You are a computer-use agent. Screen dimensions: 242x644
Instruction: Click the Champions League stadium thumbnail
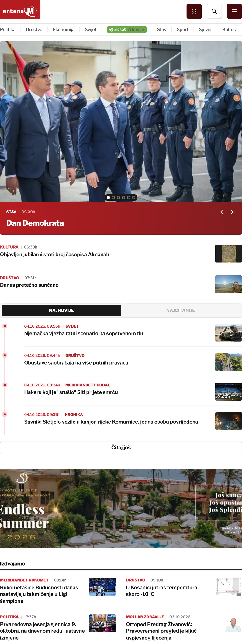coord(228,392)
